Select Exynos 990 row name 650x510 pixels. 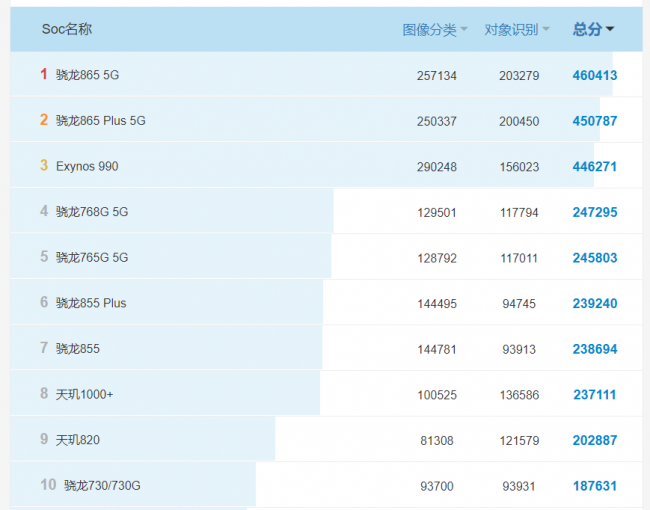(87, 166)
